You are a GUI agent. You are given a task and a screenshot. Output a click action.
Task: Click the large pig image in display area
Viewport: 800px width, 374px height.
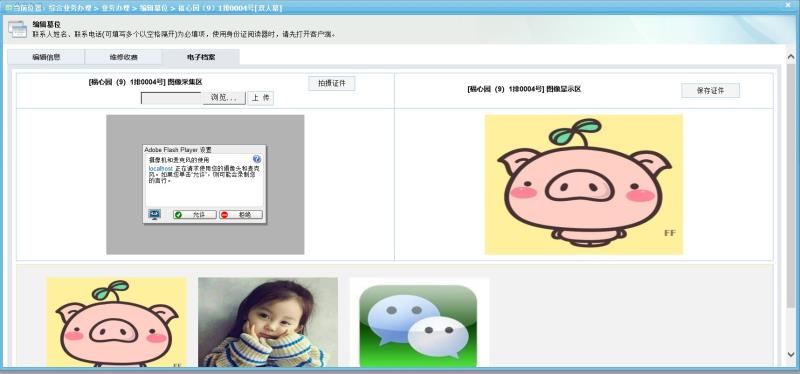pyautogui.click(x=584, y=184)
